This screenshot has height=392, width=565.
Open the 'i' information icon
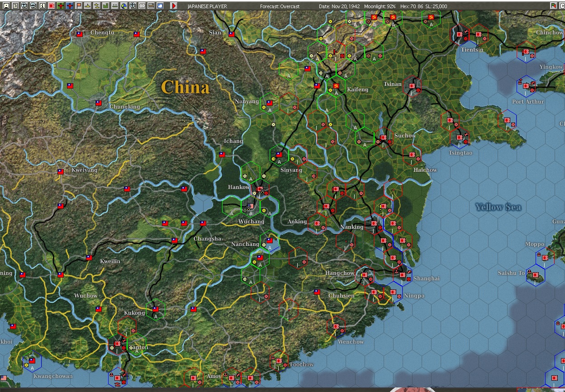click(x=43, y=6)
